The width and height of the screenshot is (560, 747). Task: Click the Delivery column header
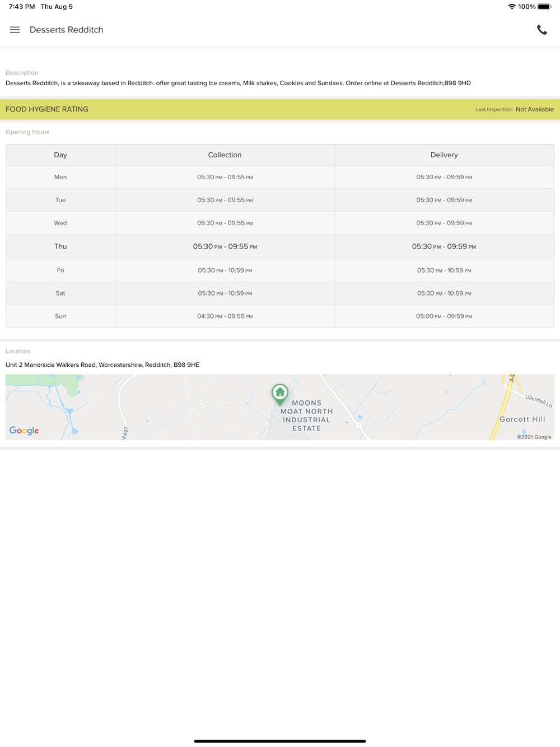444,155
